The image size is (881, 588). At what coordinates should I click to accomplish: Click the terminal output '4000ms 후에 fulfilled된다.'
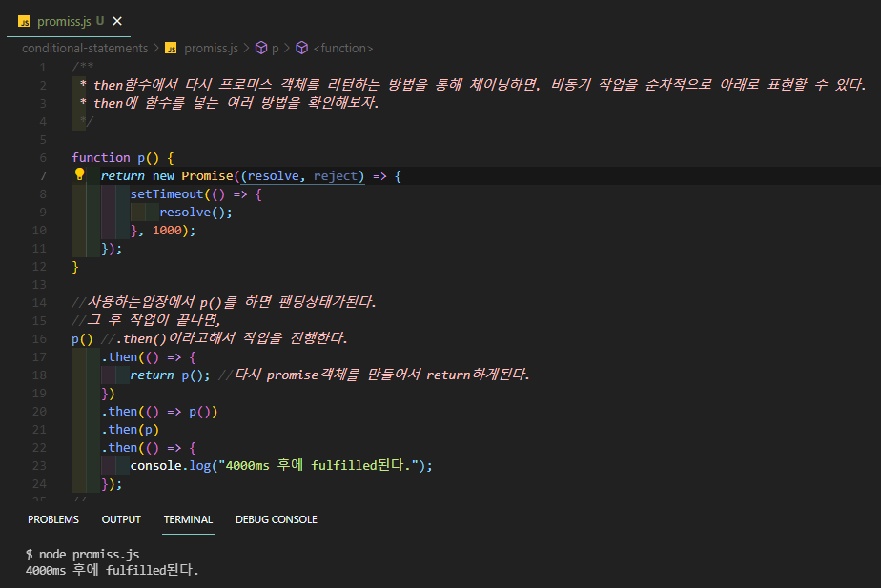click(x=113, y=570)
